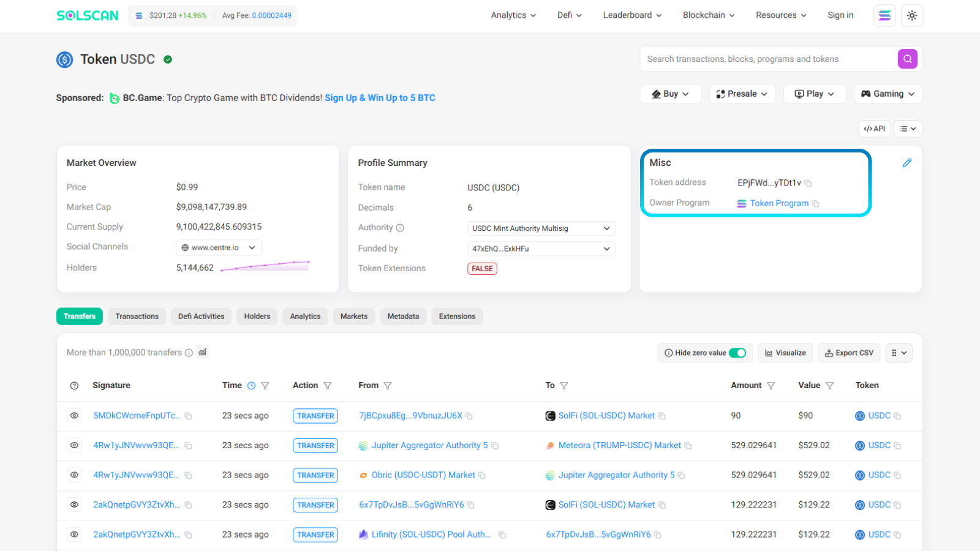Click the pencil edit icon in Misc card

point(907,163)
